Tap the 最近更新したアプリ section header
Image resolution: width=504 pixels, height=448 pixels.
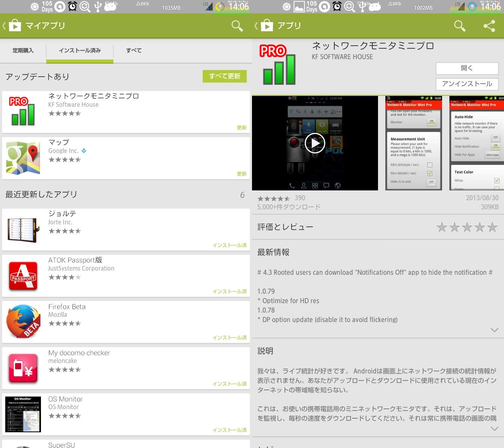41,195
